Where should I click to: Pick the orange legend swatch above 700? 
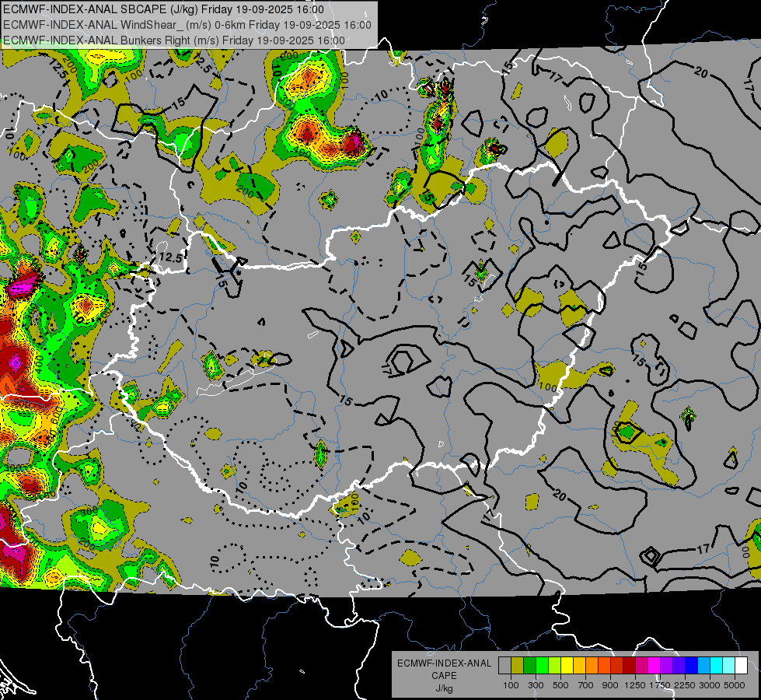[592, 666]
